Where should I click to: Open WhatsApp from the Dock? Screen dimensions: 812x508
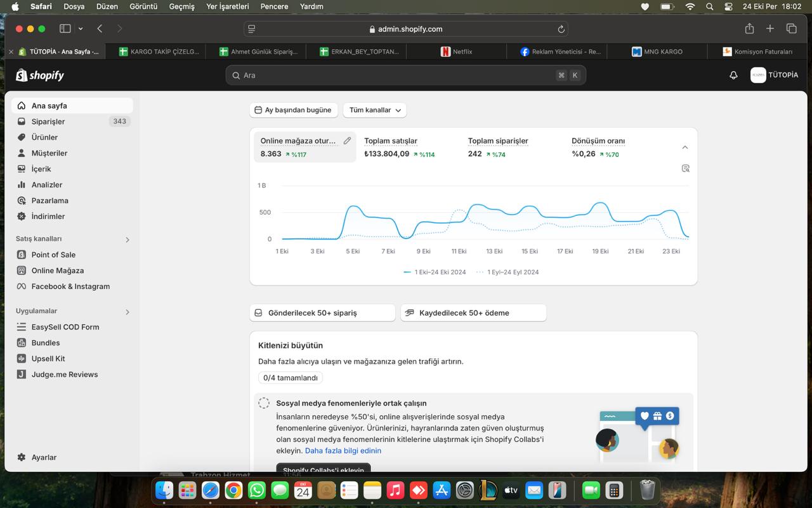257,490
